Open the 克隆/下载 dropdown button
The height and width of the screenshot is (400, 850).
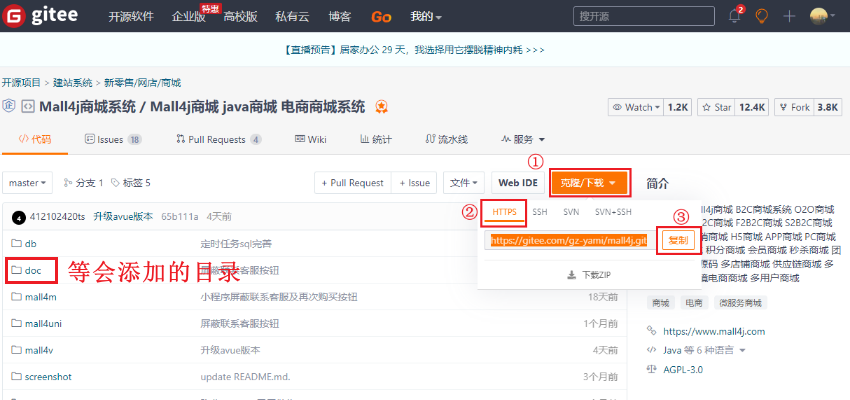click(590, 183)
